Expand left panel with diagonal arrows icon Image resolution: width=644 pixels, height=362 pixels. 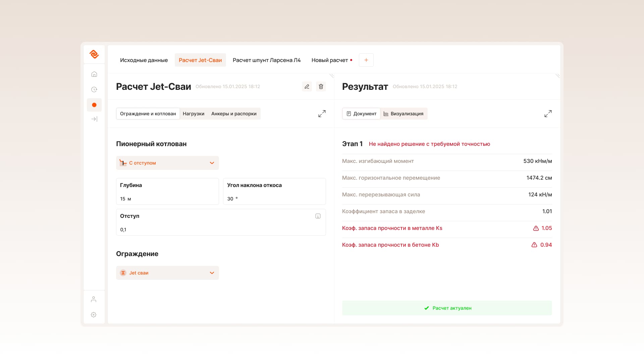(x=322, y=114)
